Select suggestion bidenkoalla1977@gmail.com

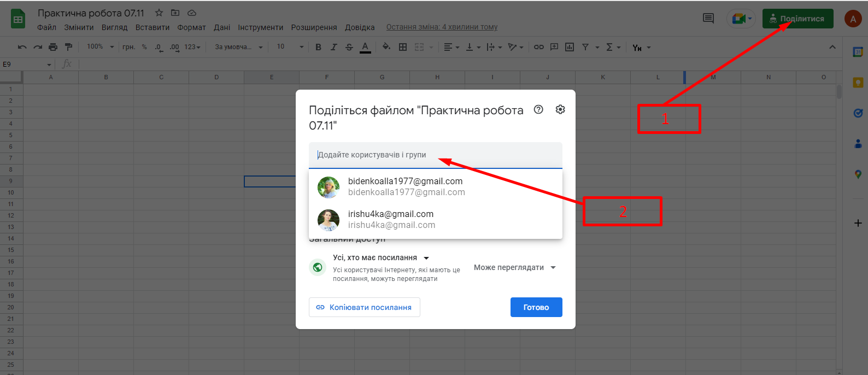pos(435,186)
